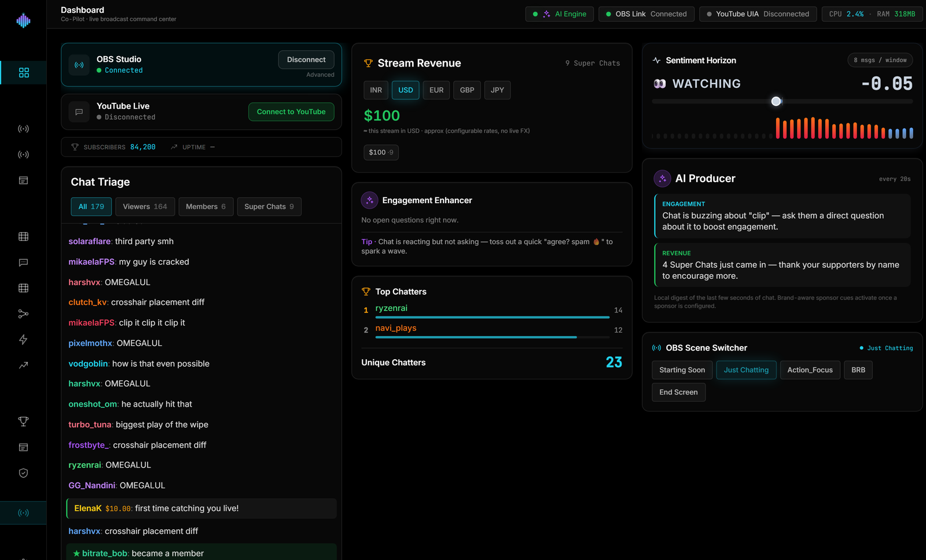Screen dimensions: 926x560
Task: Click the $100 ·9 revenue chip
Action: (381, 152)
